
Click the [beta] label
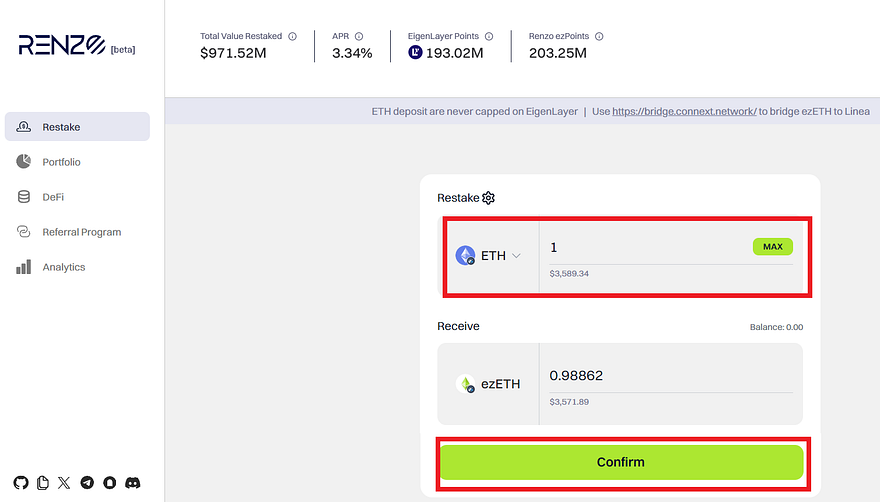pyautogui.click(x=123, y=50)
